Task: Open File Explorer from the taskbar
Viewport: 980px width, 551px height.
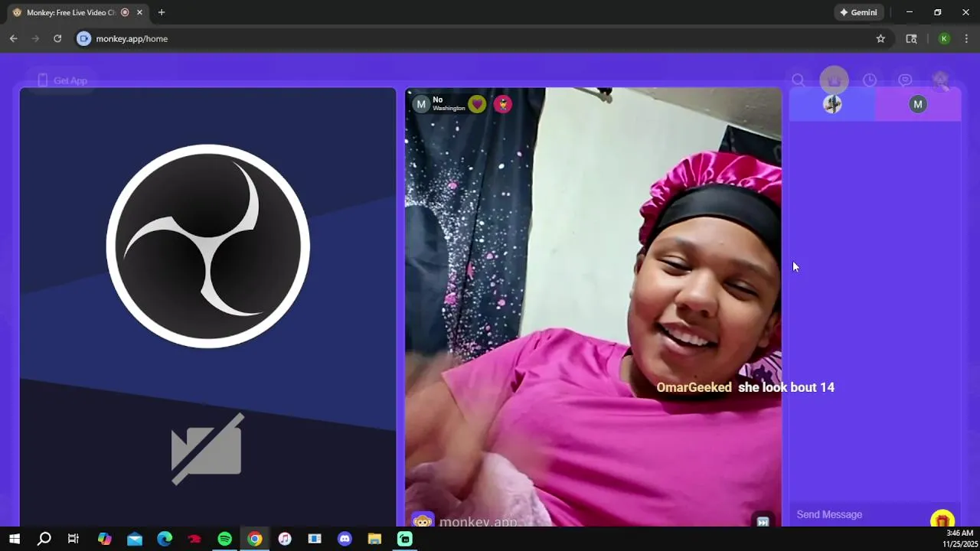Action: 374,539
